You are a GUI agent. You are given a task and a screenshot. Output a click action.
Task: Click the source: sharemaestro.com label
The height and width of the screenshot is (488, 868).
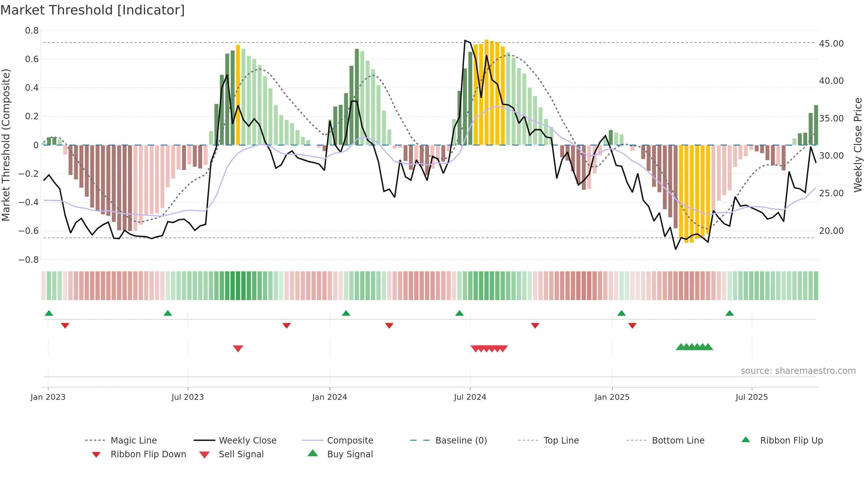click(x=798, y=371)
